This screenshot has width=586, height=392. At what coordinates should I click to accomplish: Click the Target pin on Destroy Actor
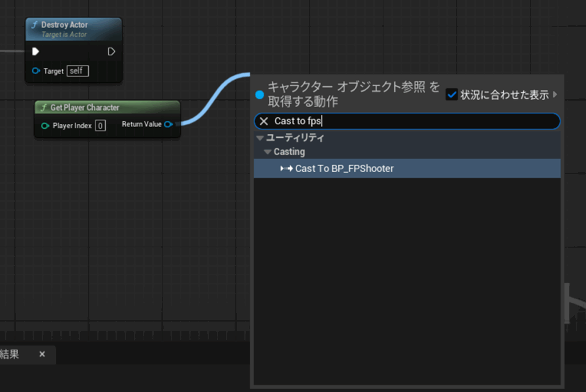(36, 71)
